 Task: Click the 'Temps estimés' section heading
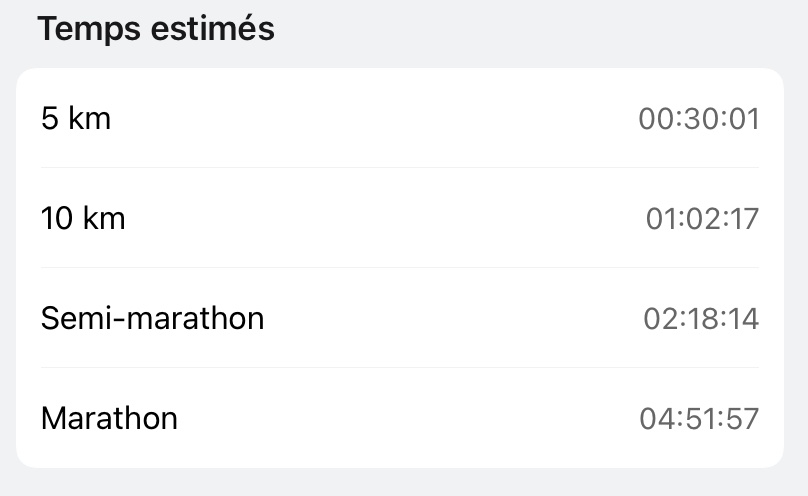click(x=156, y=29)
